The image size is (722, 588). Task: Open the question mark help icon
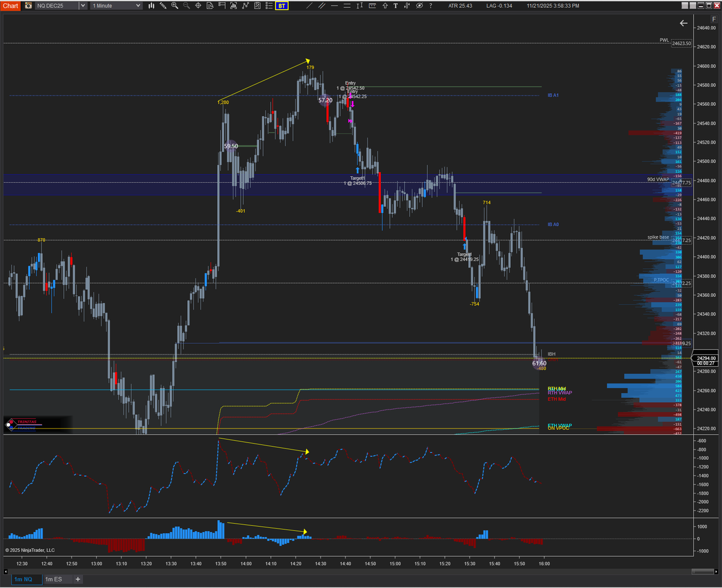point(430,5)
